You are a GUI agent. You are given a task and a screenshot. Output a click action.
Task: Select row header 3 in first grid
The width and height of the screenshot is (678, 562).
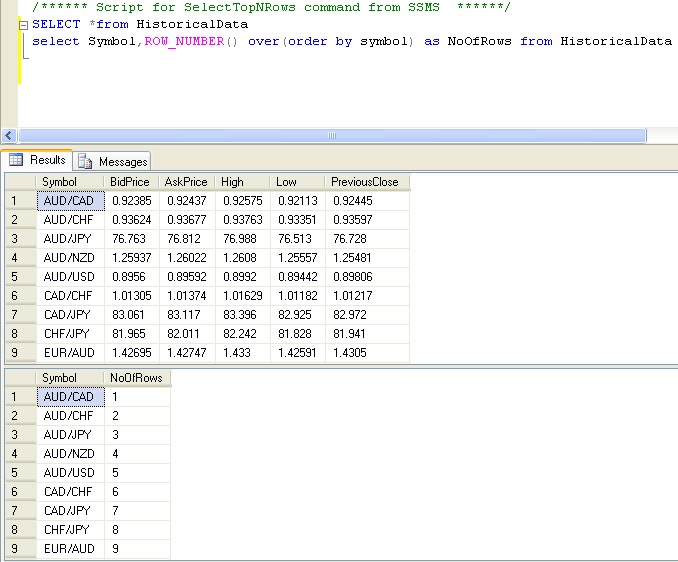(21, 239)
